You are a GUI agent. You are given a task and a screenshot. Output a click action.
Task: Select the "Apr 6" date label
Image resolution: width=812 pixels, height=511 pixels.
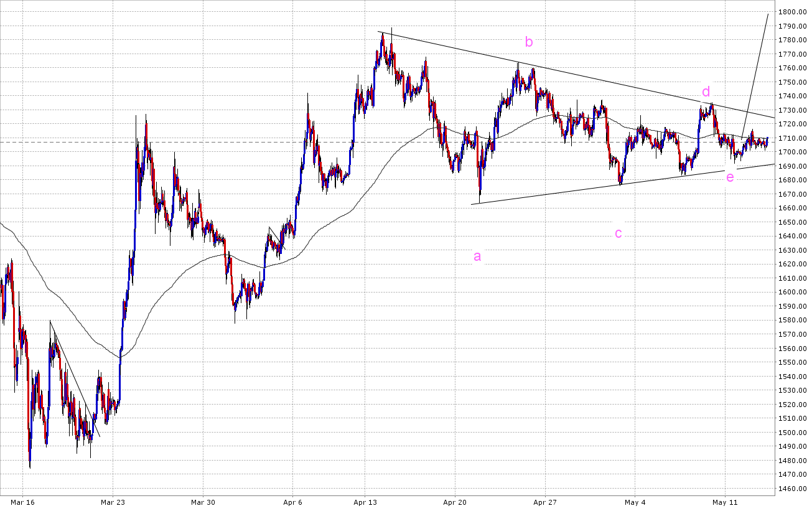[x=292, y=502]
